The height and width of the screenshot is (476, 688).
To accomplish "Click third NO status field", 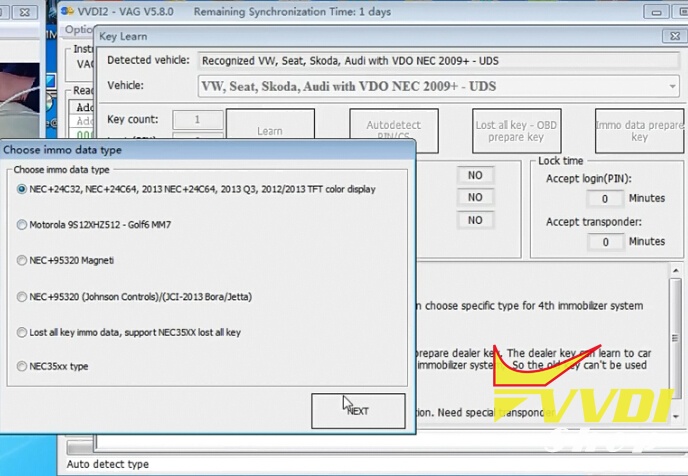I will [475, 220].
